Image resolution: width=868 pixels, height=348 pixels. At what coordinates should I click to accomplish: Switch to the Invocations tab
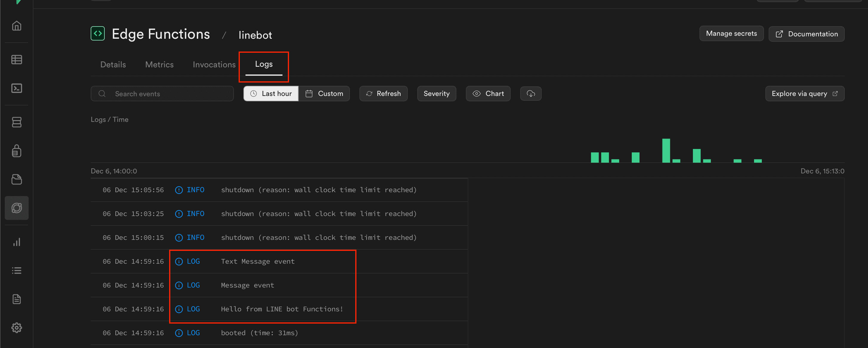tap(214, 65)
